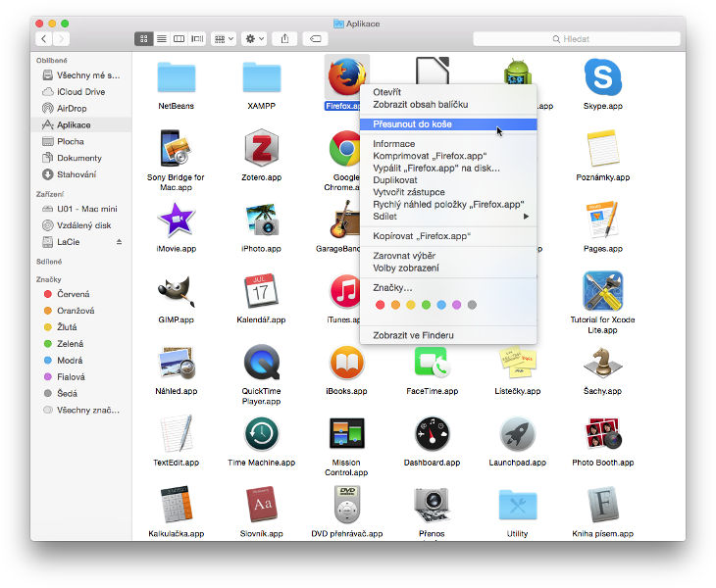This screenshot has height=588, width=716.
Task: Select QuickTime Player.app icon
Action: coord(262,363)
